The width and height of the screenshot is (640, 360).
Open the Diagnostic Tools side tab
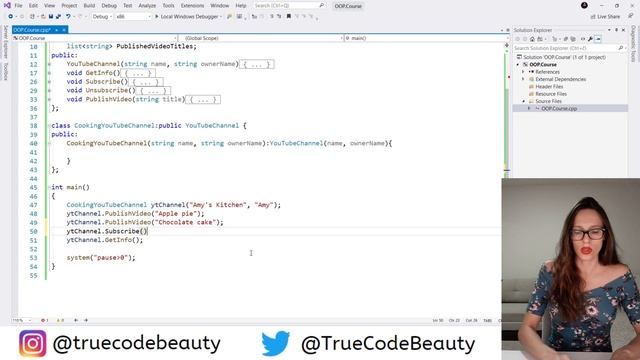(x=633, y=44)
